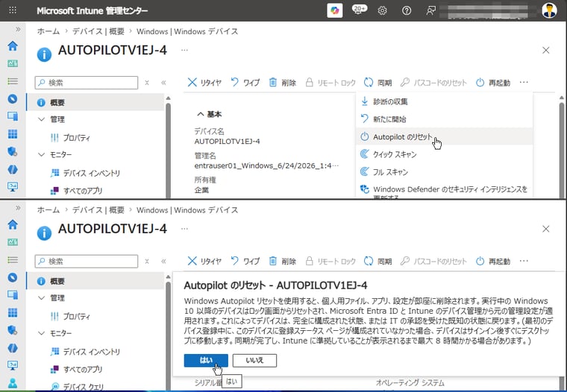Select 新たに開始 from the overflow menu
Viewport: 567px width, 392px height.
pos(444,118)
